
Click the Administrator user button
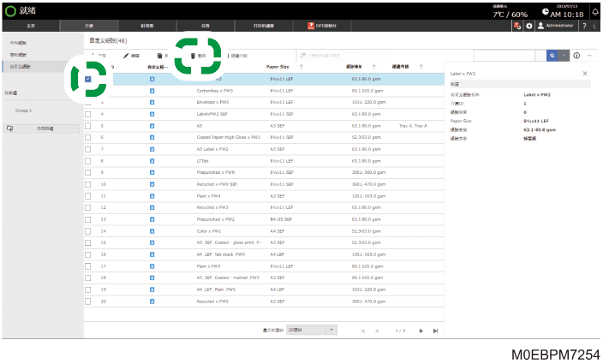coord(556,26)
